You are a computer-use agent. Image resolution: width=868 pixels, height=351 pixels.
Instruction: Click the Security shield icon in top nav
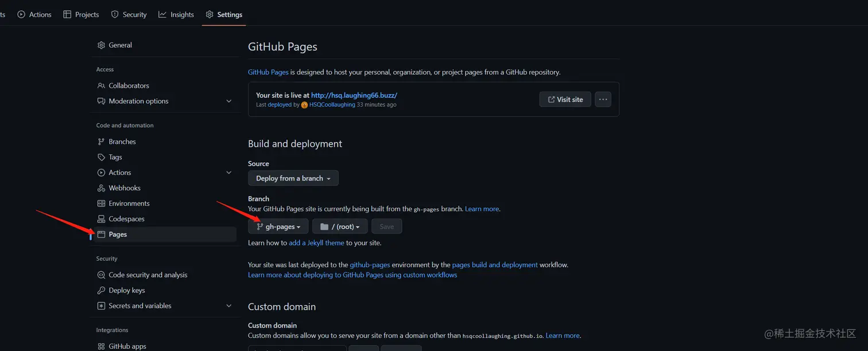point(115,14)
